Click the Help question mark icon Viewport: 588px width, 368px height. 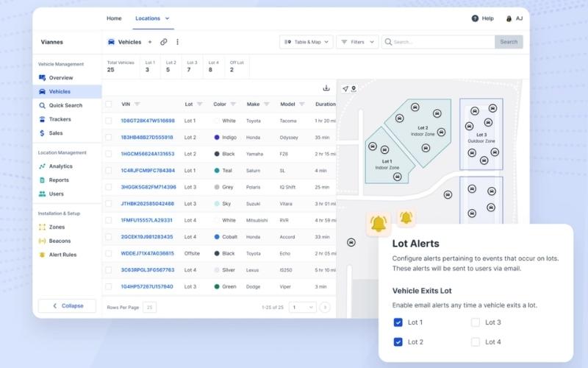pos(475,18)
